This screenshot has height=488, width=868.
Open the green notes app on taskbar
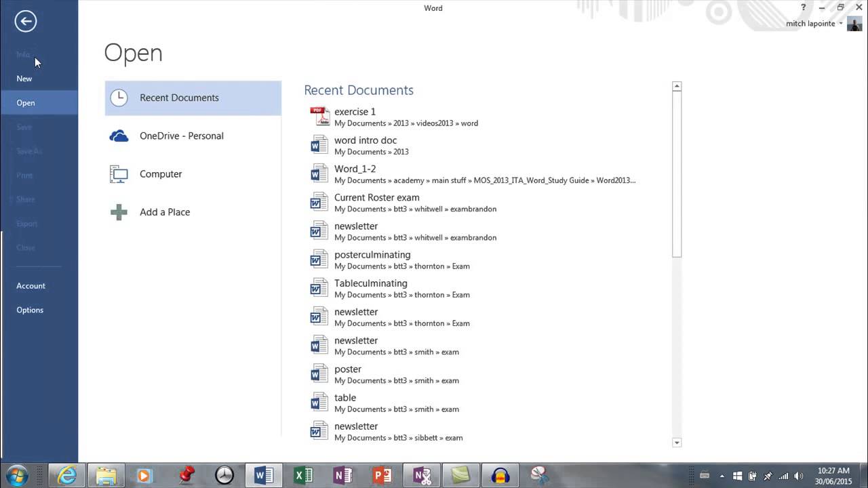pyautogui.click(x=460, y=476)
